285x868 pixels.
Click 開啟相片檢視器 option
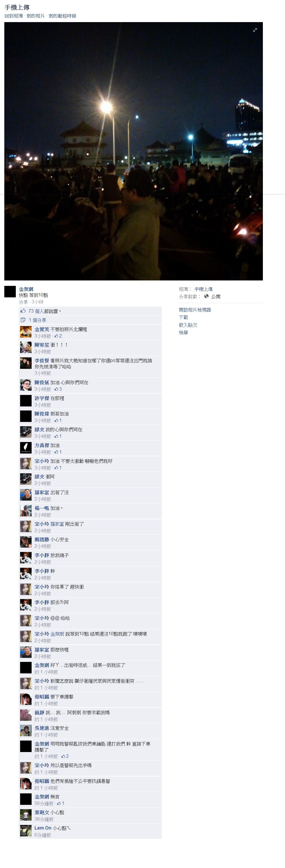coord(195,310)
